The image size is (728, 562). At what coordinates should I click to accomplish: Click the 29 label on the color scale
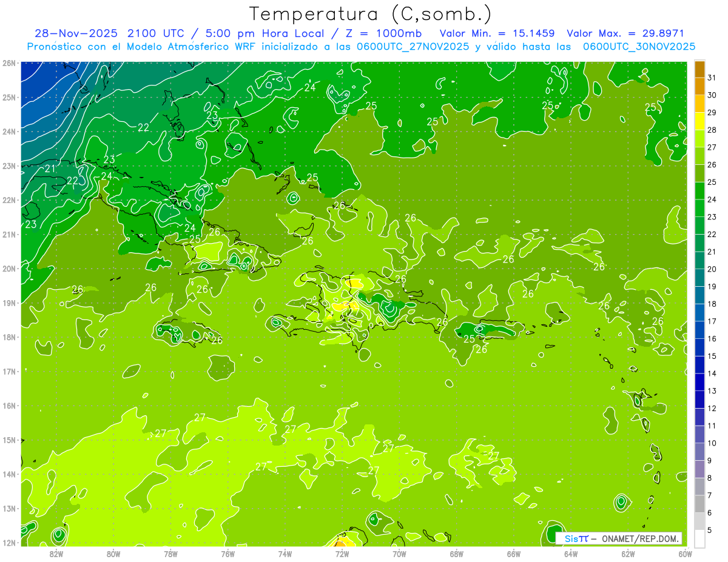tap(712, 113)
